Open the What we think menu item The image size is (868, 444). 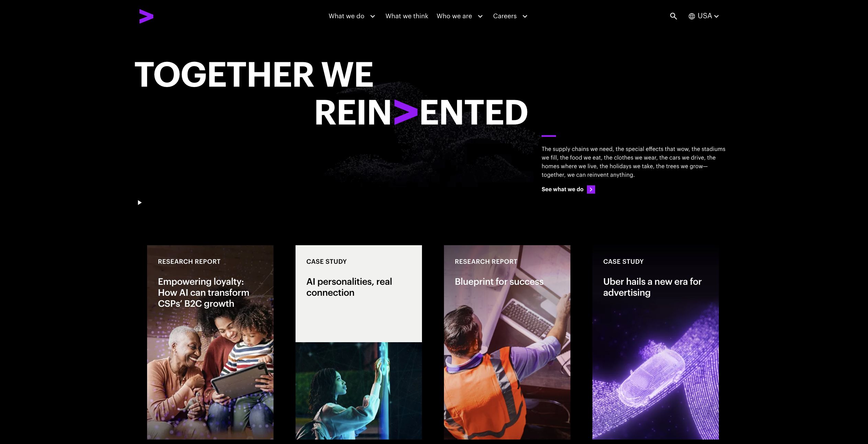[x=407, y=16]
